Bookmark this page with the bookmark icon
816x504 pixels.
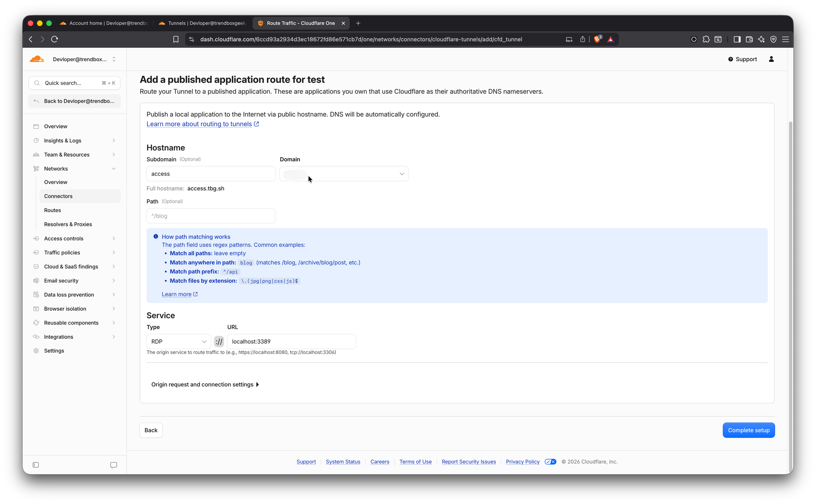coord(176,39)
